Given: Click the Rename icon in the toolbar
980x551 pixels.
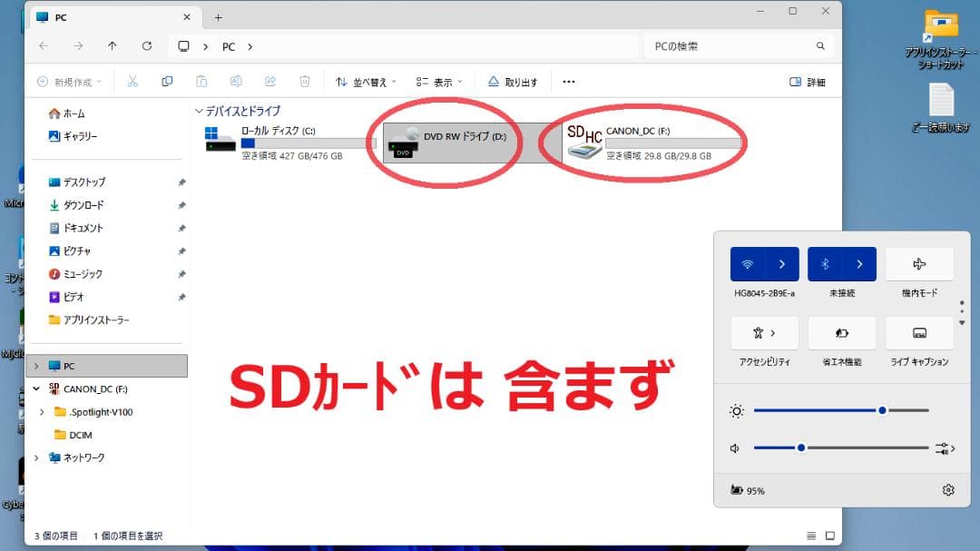Looking at the screenshot, I should 236,82.
